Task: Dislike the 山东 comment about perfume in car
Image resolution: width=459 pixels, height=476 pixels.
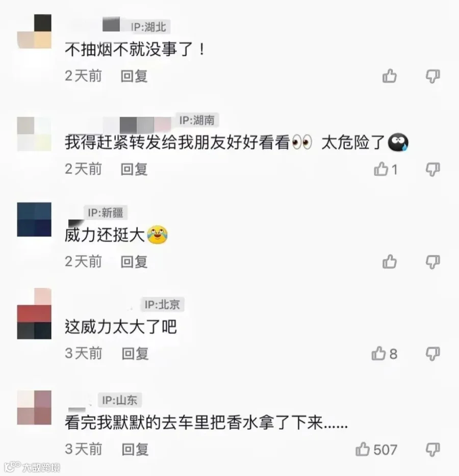Action: pos(433,449)
